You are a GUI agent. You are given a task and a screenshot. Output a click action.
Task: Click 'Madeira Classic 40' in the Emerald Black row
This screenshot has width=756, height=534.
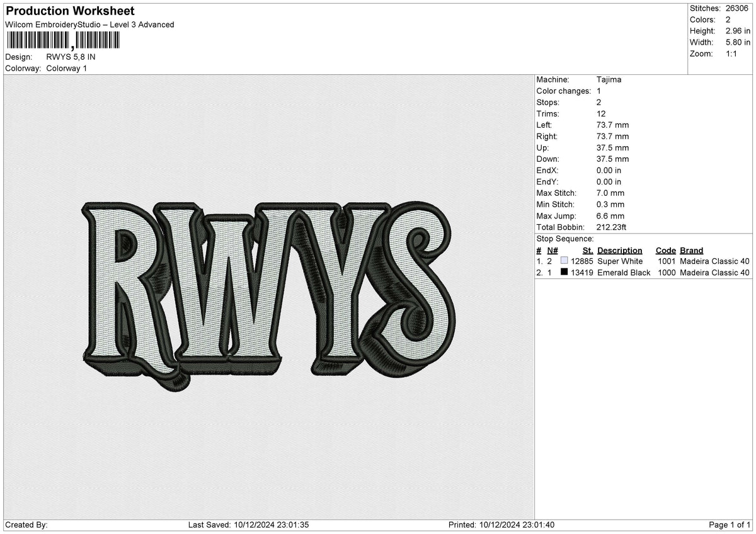pos(714,272)
